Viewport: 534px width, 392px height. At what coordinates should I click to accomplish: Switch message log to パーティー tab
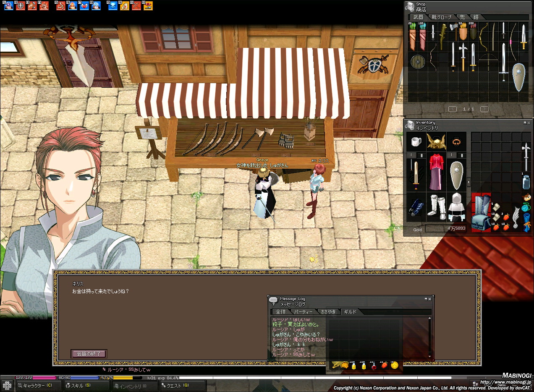pos(303,312)
